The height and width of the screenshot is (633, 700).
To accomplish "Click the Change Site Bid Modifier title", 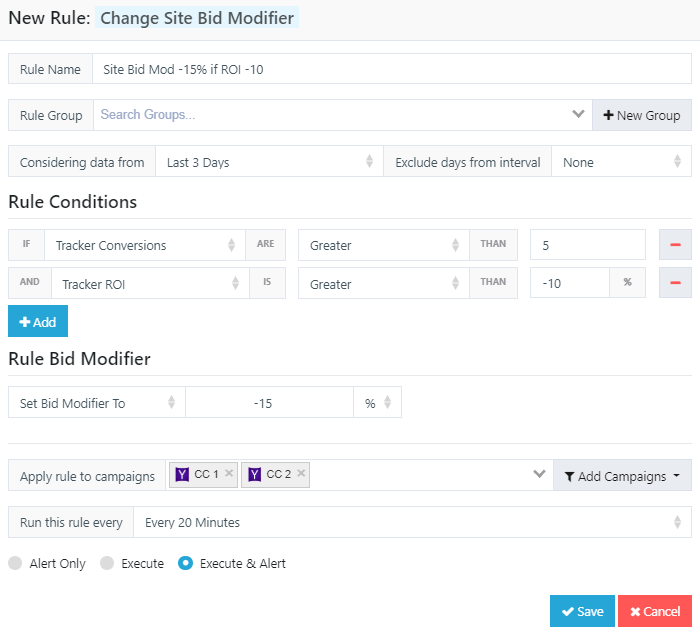I will click(x=197, y=18).
